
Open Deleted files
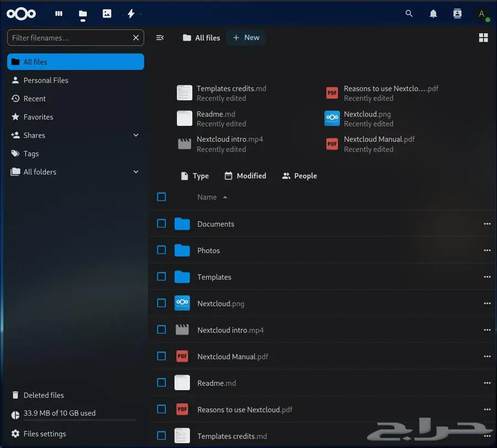point(76,395)
